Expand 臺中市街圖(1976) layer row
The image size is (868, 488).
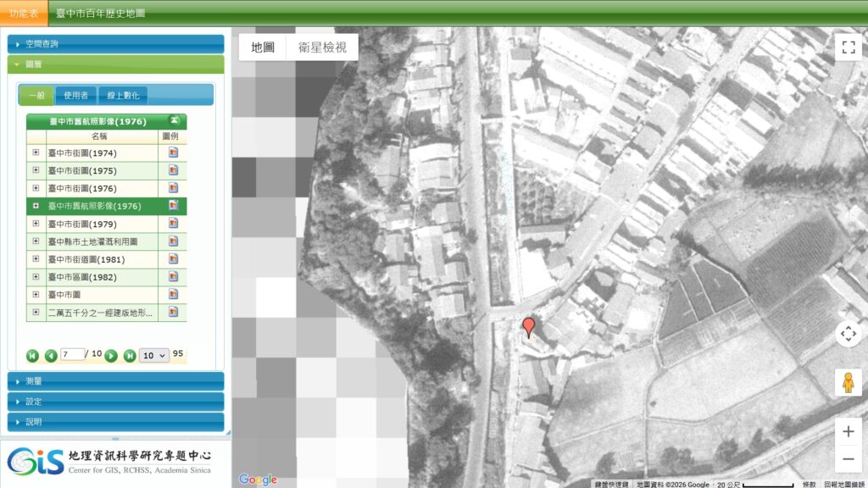tap(36, 187)
